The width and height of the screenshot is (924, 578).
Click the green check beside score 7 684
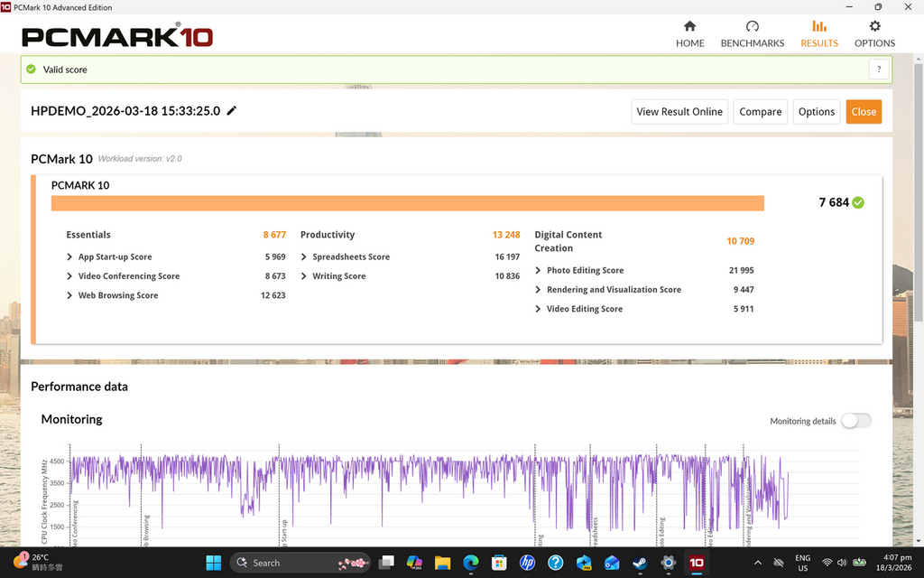point(858,202)
